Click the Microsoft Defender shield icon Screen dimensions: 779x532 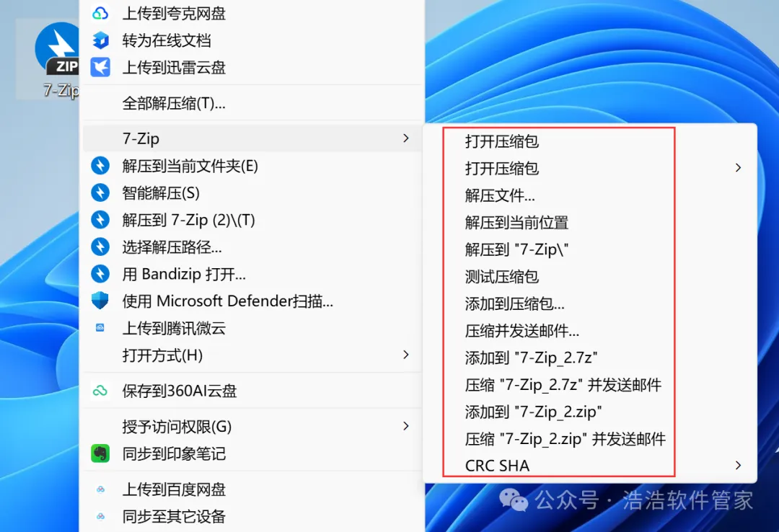coord(100,301)
